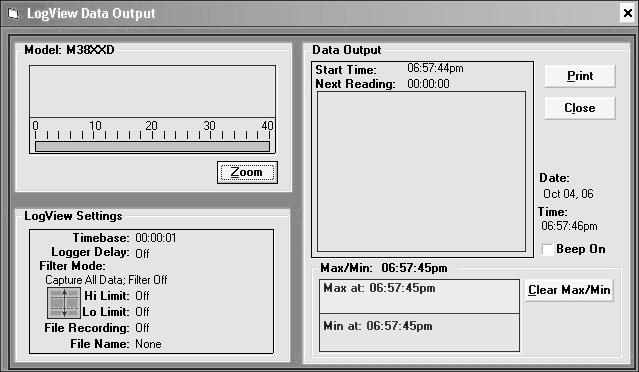Click the File Name None value
Viewport: 639px width, 372px height.
[148, 344]
